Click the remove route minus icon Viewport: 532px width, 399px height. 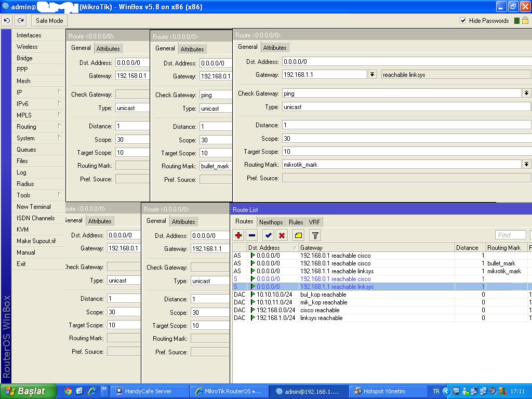tap(252, 235)
